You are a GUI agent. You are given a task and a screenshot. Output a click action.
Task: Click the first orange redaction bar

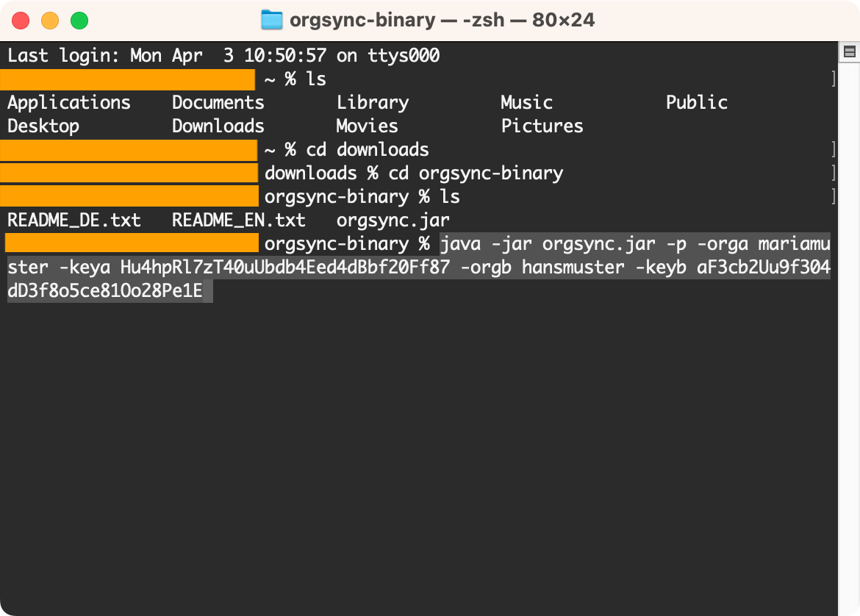pyautogui.click(x=129, y=79)
